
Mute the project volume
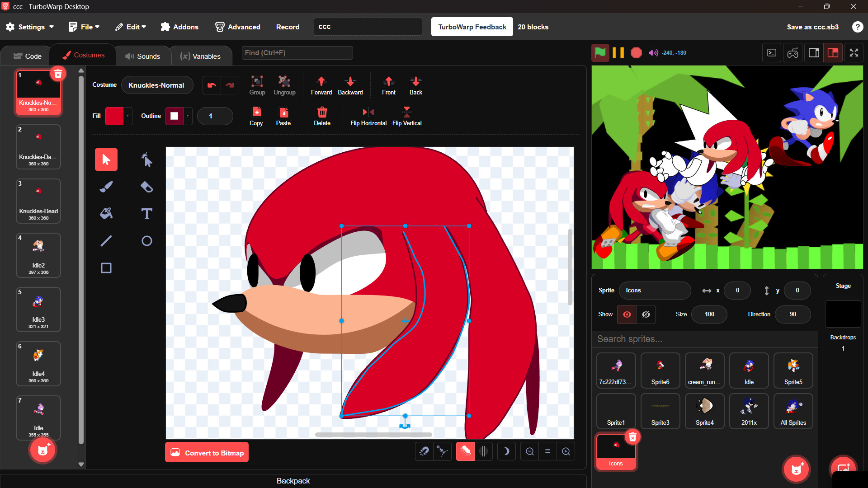coord(653,53)
